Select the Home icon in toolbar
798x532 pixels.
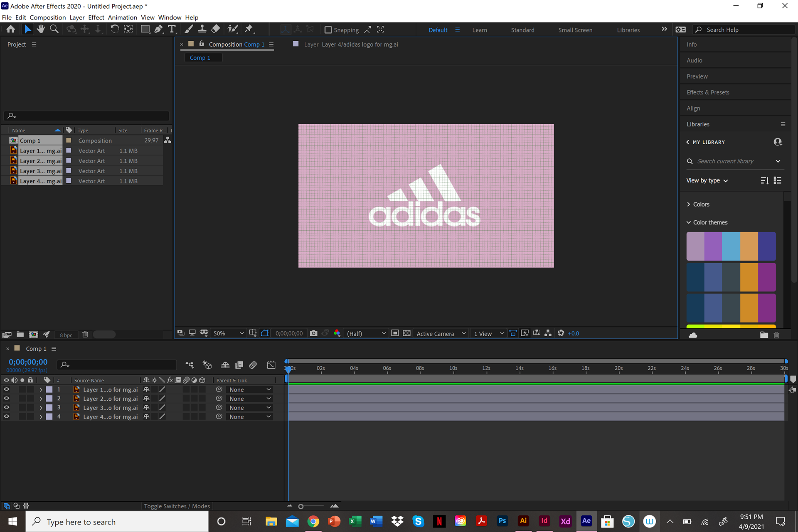click(11, 29)
